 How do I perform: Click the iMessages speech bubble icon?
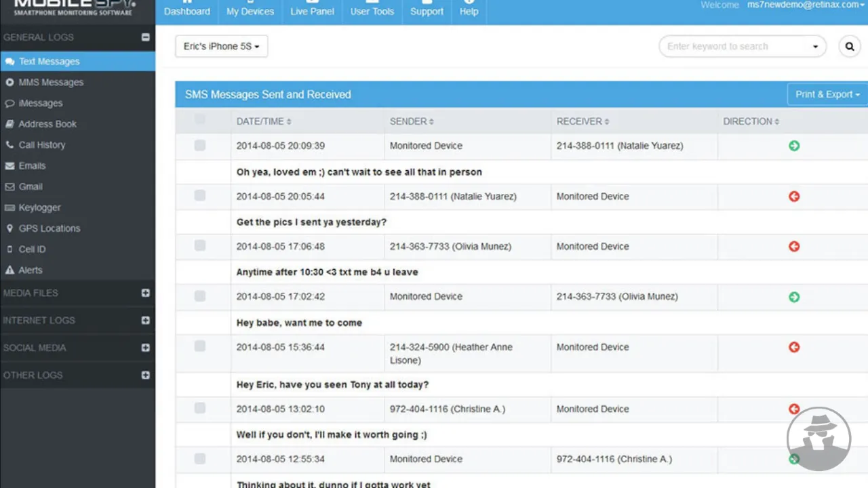pos(9,103)
